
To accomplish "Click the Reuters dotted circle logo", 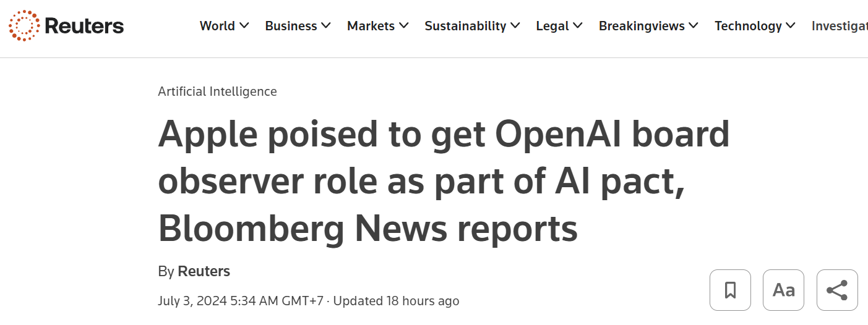I will point(24,25).
